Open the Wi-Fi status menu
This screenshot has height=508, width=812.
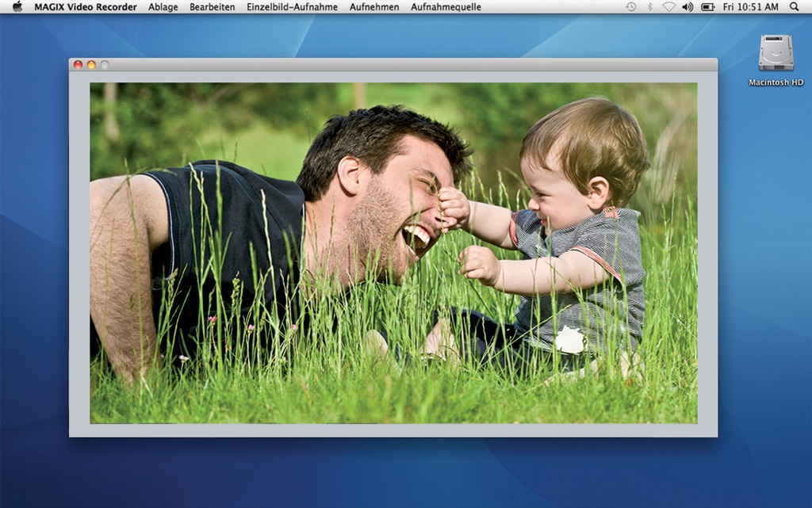pos(668,7)
